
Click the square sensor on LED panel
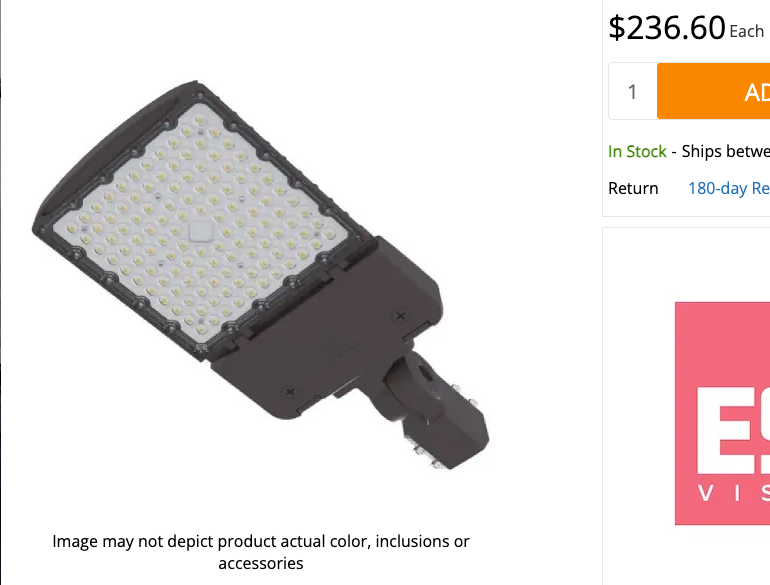point(200,231)
